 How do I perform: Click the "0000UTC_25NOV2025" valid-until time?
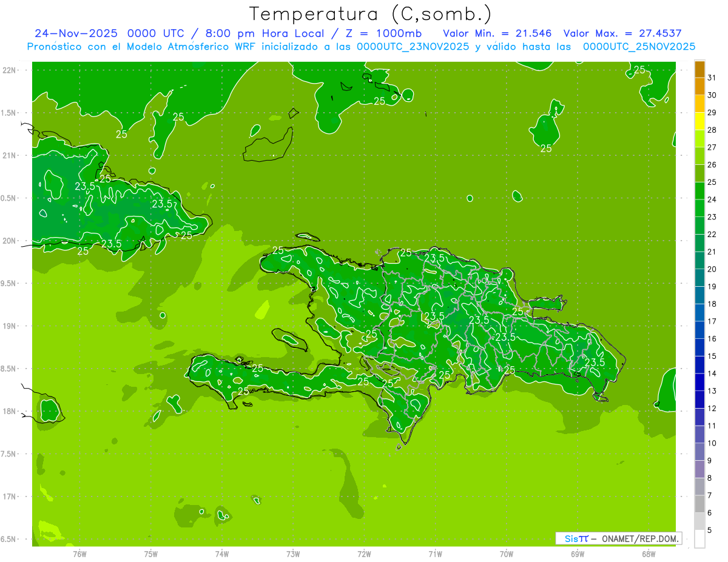(639, 47)
